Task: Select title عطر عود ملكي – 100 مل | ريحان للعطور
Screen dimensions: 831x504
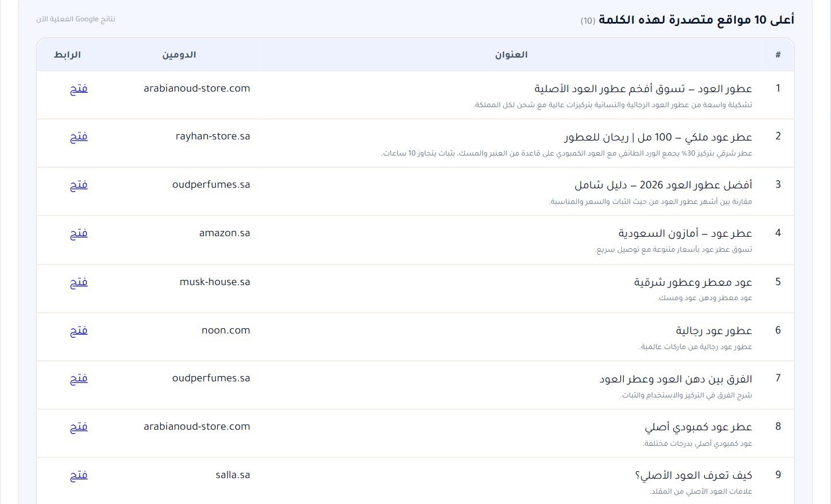Action: point(658,137)
